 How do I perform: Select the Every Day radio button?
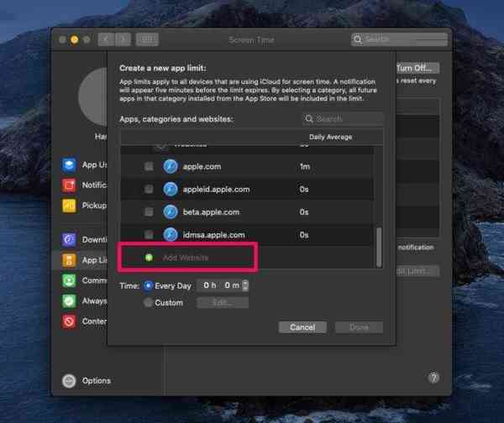pos(148,285)
